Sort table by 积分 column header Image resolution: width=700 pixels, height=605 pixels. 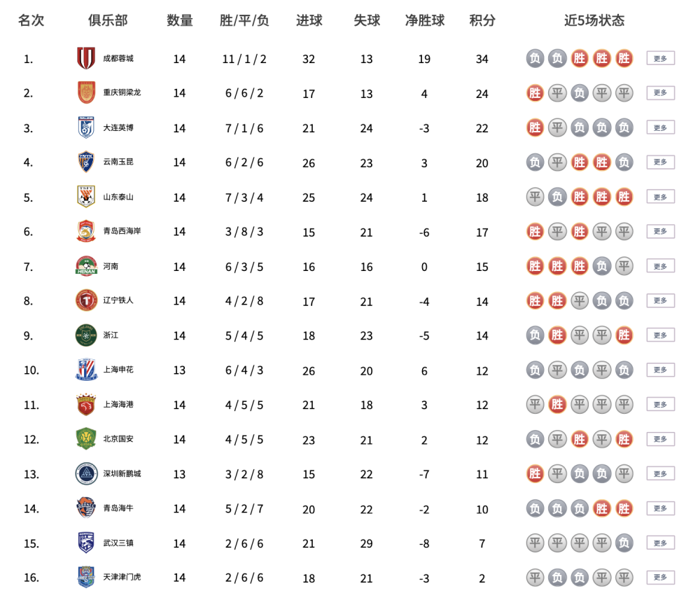(x=482, y=20)
